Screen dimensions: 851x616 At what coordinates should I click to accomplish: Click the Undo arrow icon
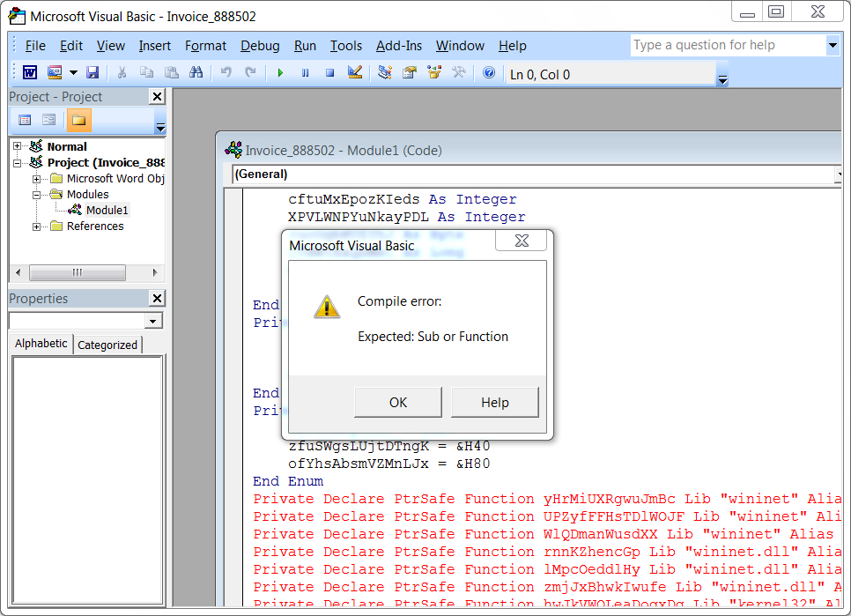click(226, 72)
